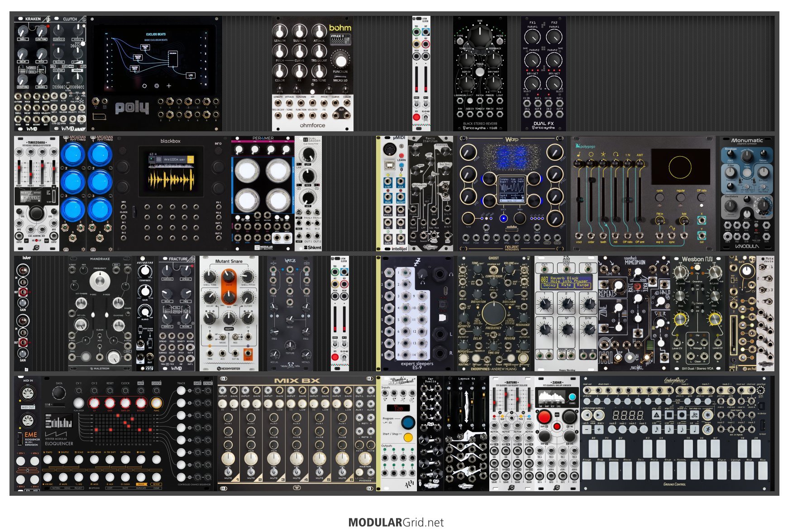Hit the Play/Stop button on the Eloquencer

click(x=79, y=403)
